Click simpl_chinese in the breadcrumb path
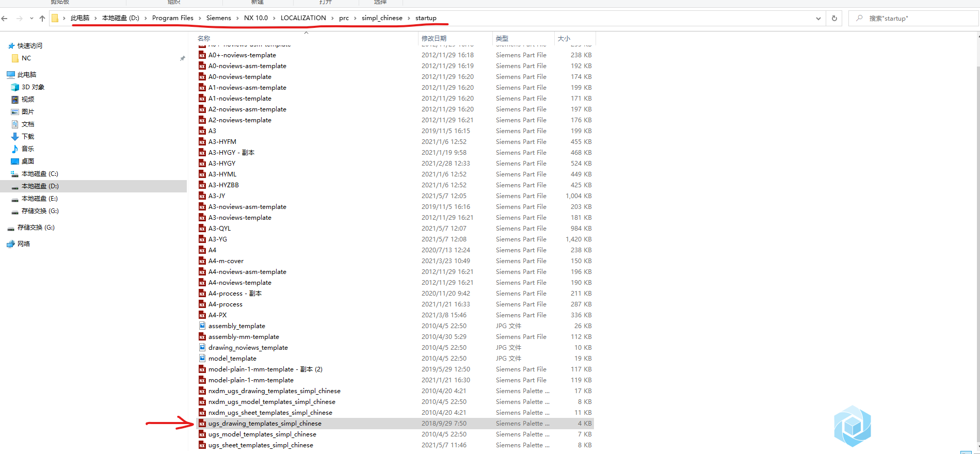980x454 pixels. (382, 18)
